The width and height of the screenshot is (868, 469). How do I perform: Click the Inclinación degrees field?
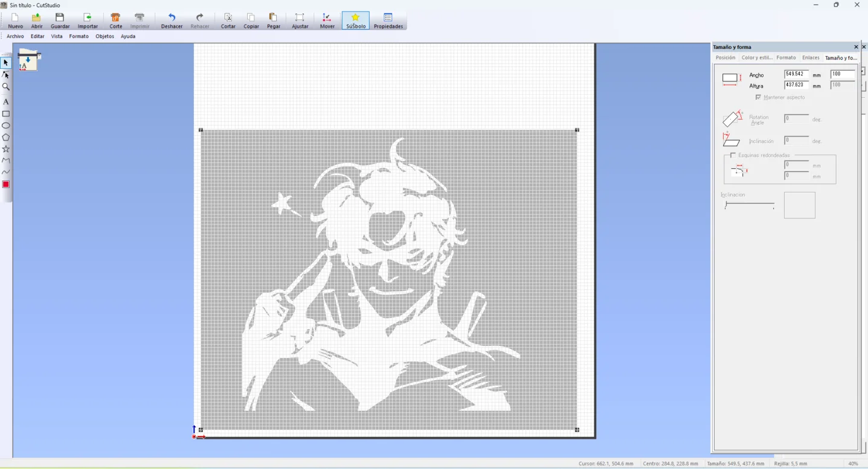click(x=796, y=141)
